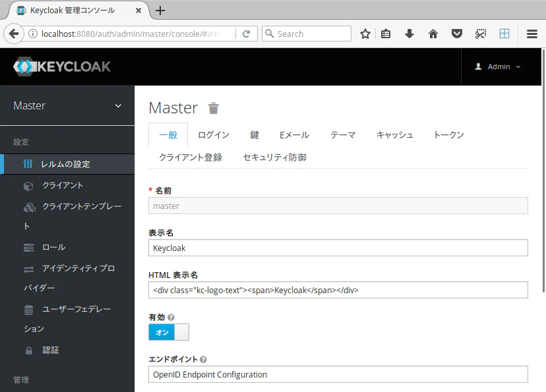
Task: Click the blue grid extension icon
Action: point(504,34)
